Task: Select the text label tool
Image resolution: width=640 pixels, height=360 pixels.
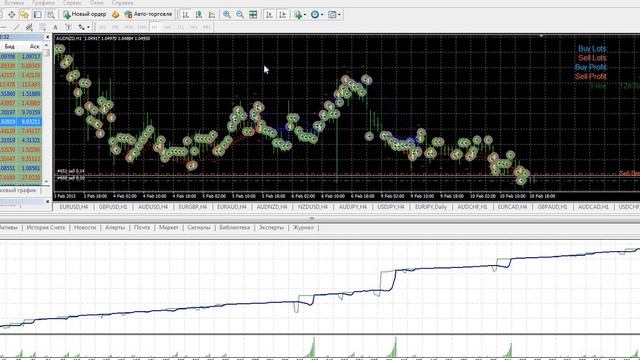Action: click(68, 27)
